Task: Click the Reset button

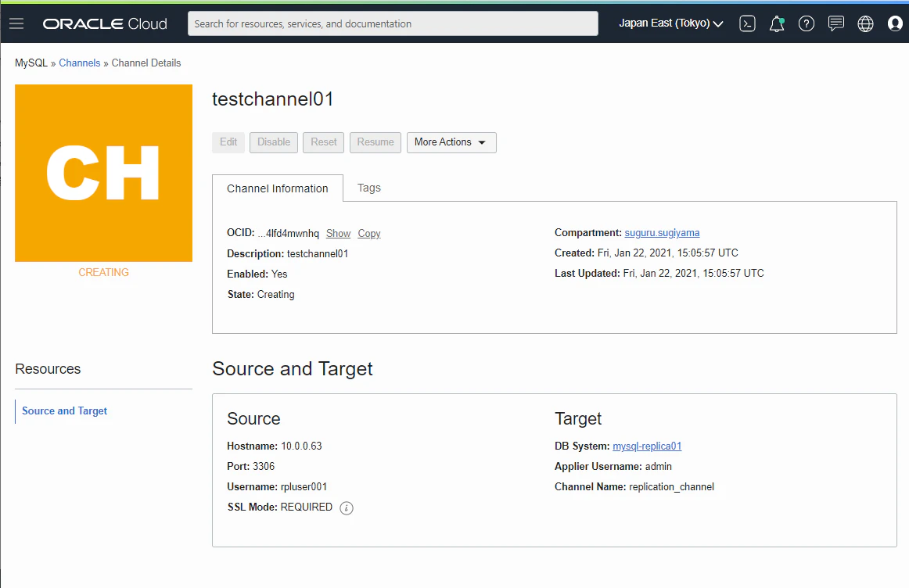Action: [324, 142]
